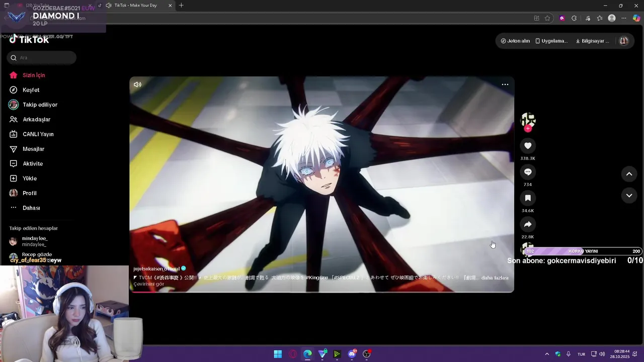The height and width of the screenshot is (362, 644).
Task: Open the music note media control icon
Action: [588, 18]
